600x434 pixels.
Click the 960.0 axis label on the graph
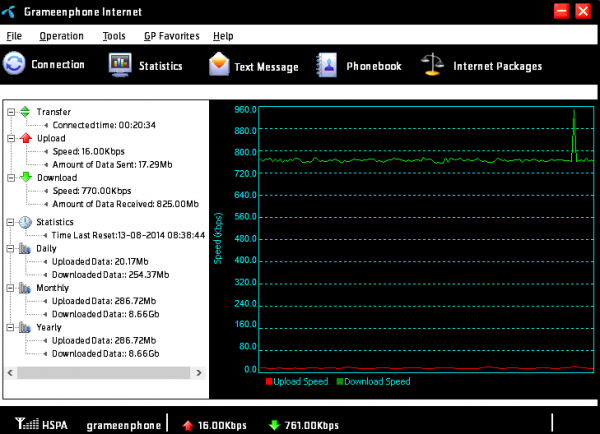pos(245,110)
